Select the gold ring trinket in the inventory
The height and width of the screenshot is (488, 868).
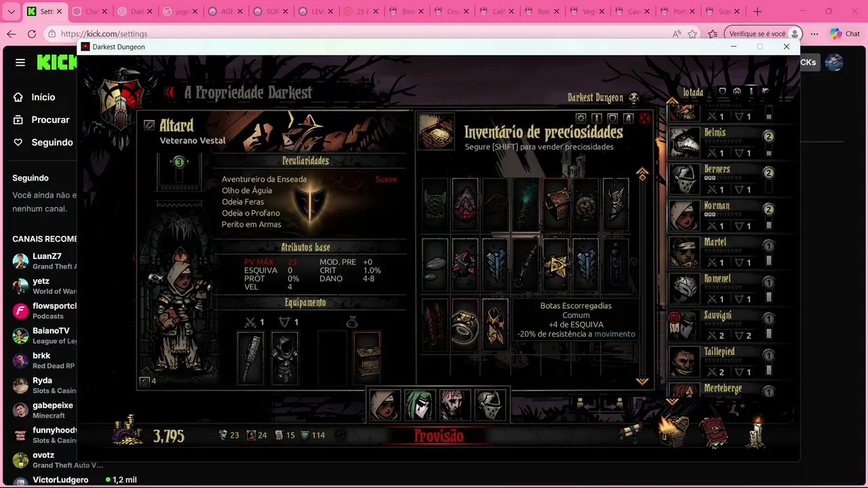pos(465,324)
